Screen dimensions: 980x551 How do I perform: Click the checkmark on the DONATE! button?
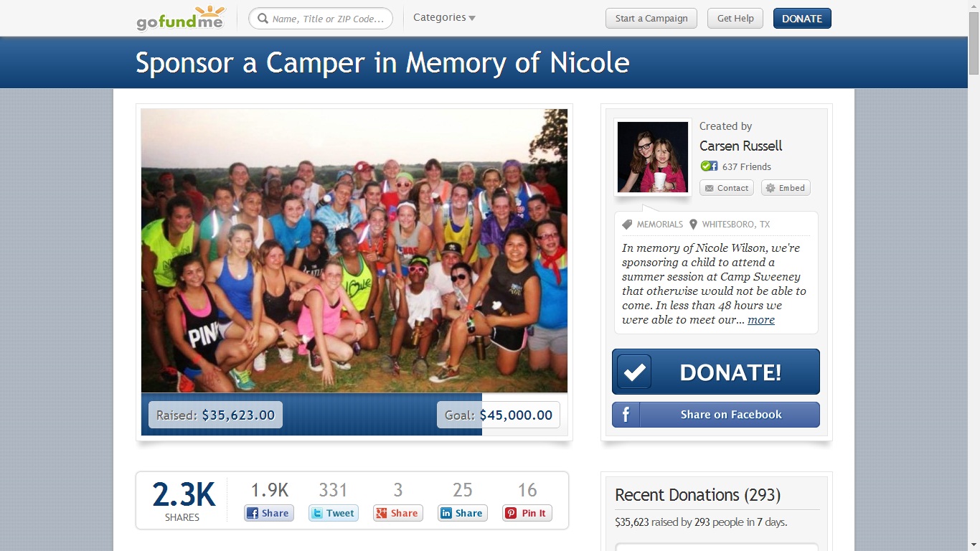[x=634, y=372]
